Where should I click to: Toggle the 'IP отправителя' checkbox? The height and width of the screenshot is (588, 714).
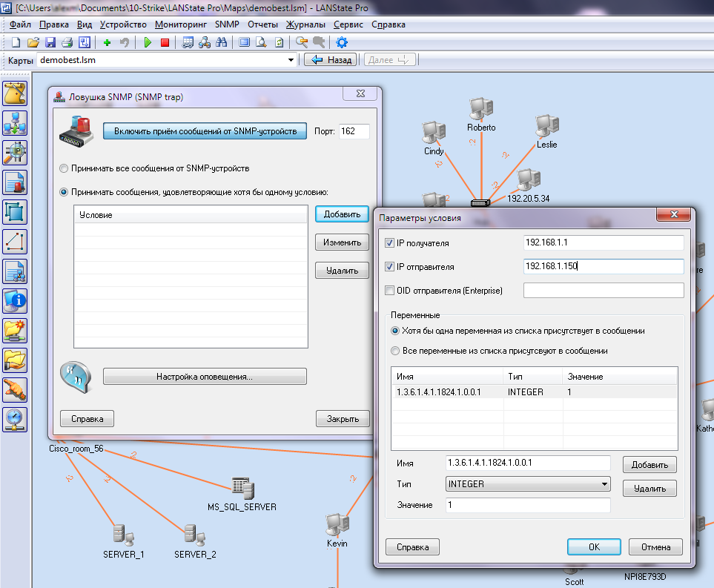[389, 267]
